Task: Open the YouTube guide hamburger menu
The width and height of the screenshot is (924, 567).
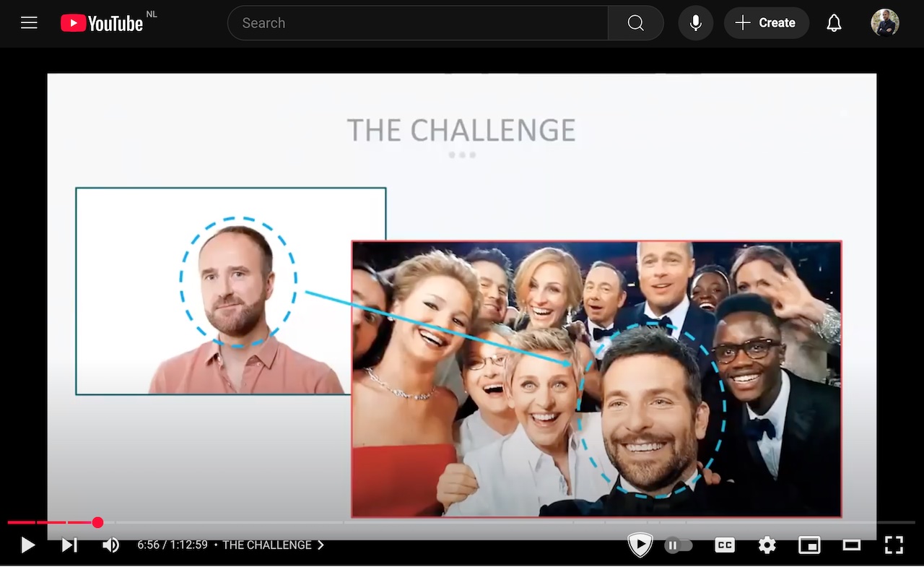Action: [29, 23]
